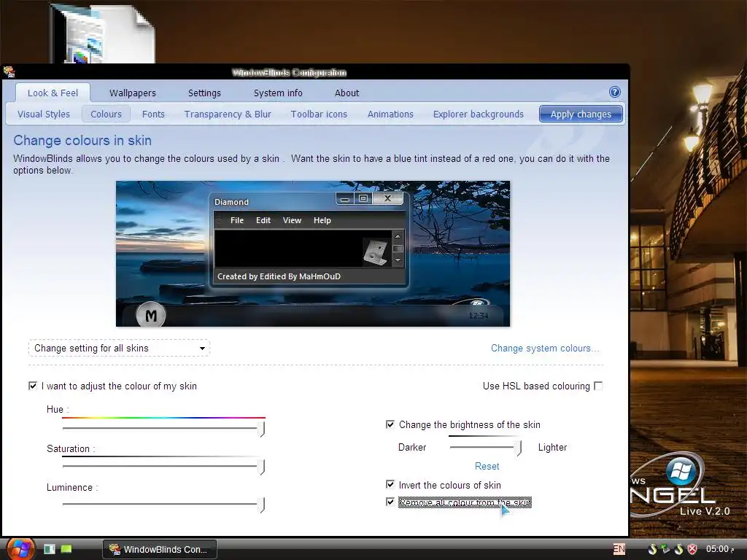The height and width of the screenshot is (560, 747).
Task: Click the Darker/Lighter brightness slider handle
Action: (x=518, y=448)
